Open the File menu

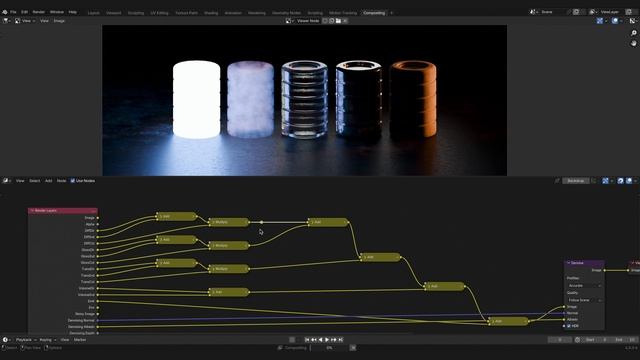13,12
